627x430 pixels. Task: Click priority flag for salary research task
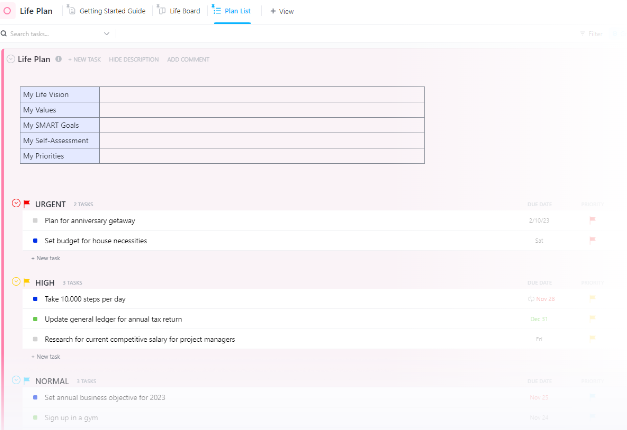592,338
